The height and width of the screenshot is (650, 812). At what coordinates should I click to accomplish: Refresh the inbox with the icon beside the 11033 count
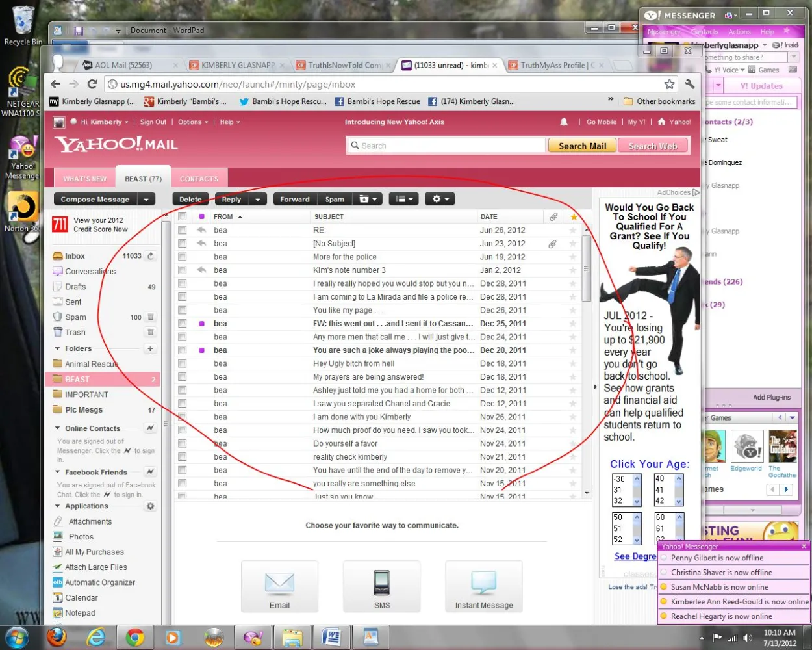click(151, 256)
